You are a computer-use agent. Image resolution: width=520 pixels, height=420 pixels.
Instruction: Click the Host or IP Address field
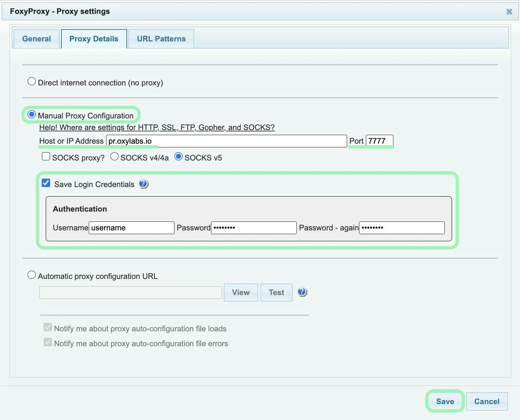pyautogui.click(x=226, y=141)
